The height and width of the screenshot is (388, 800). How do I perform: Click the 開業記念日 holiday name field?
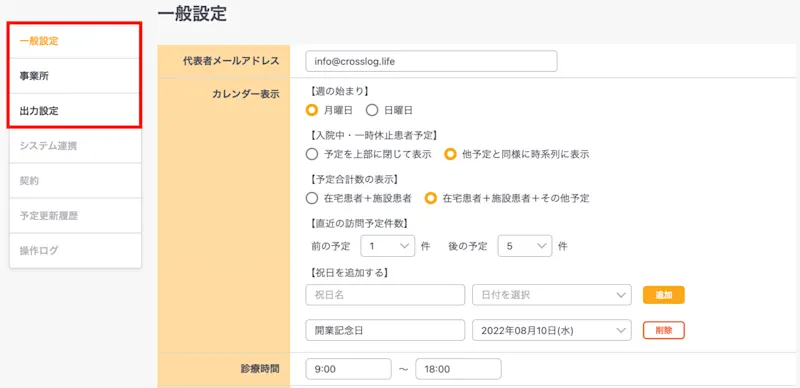(x=385, y=330)
